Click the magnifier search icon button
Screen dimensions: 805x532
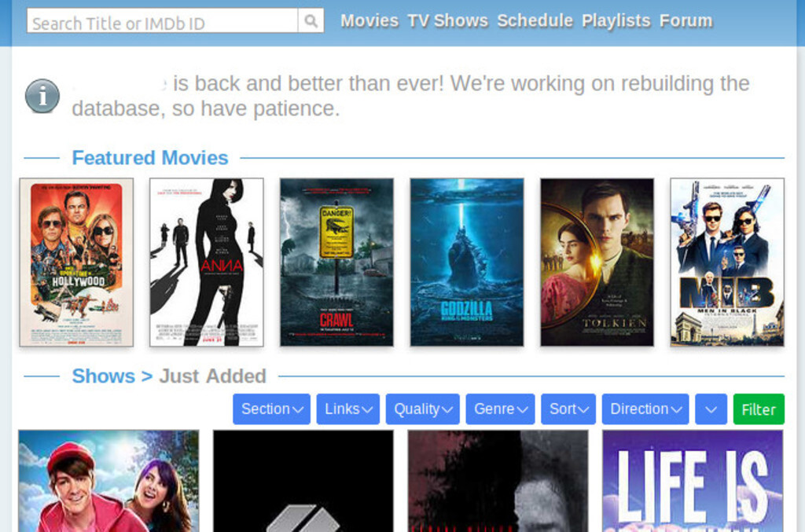[311, 21]
